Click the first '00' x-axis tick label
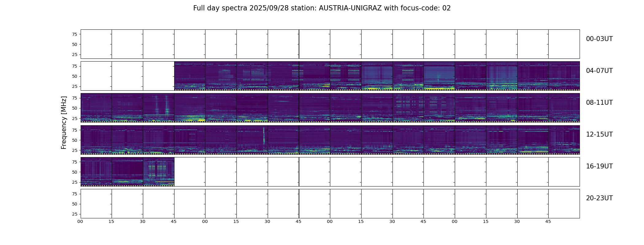The image size is (644, 245). [x=80, y=221]
